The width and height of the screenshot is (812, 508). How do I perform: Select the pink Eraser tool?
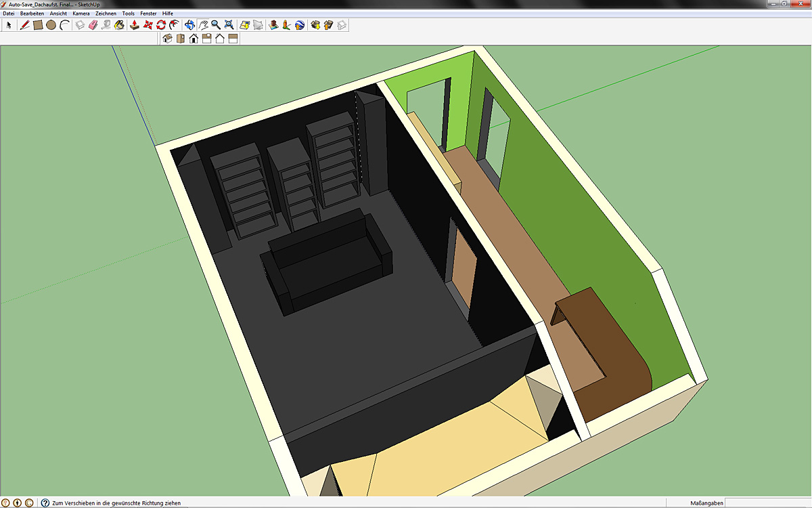93,25
